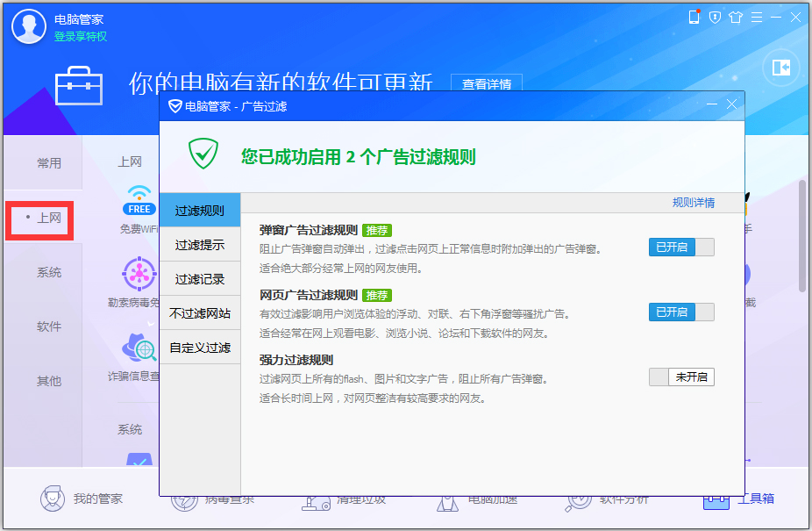Turn off the 弹窗广告过滤规则 switch
Image resolution: width=812 pixels, height=531 pixels.
[x=681, y=248]
